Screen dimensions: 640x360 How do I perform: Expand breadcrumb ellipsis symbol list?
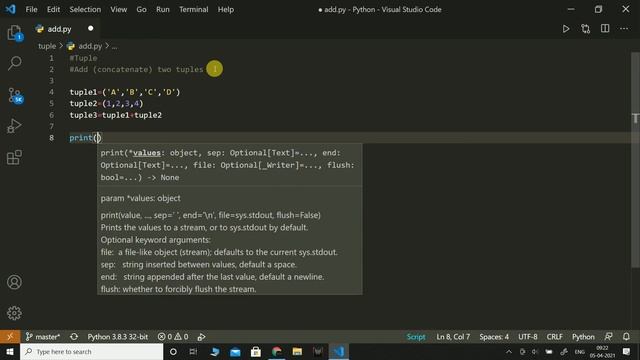click(x=115, y=47)
